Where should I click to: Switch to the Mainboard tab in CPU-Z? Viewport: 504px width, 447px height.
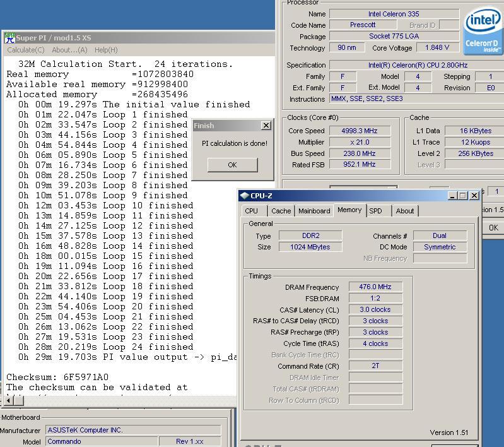314,211
